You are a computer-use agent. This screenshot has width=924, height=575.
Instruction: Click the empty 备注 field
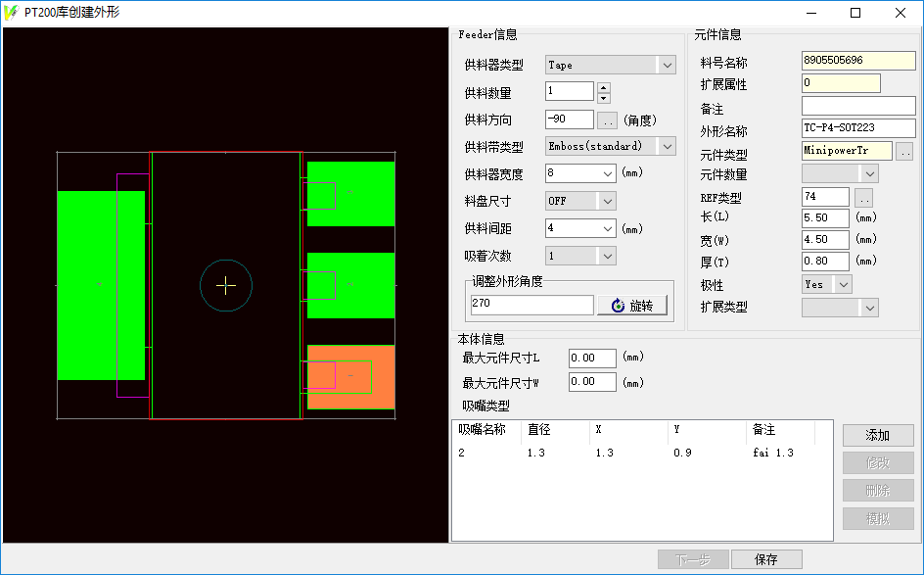tap(858, 106)
